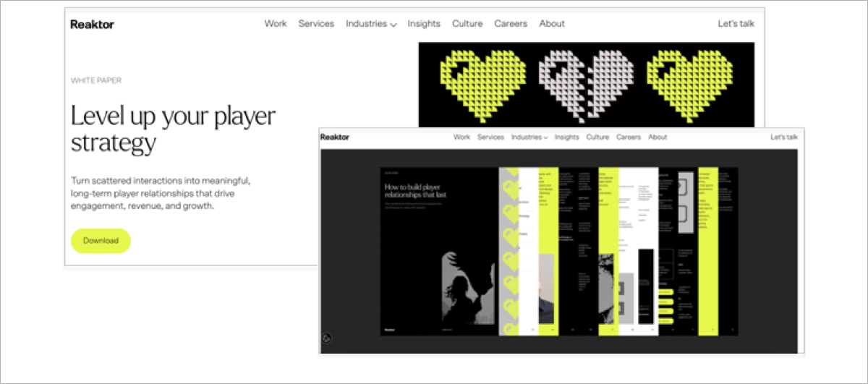Select Services in the front page navigation
Viewport: 868px width, 384px height.
[490, 137]
